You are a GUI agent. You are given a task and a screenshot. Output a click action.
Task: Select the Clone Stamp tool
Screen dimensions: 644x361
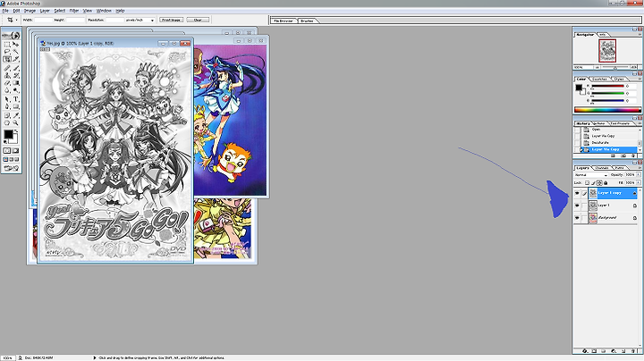[x=6, y=75]
